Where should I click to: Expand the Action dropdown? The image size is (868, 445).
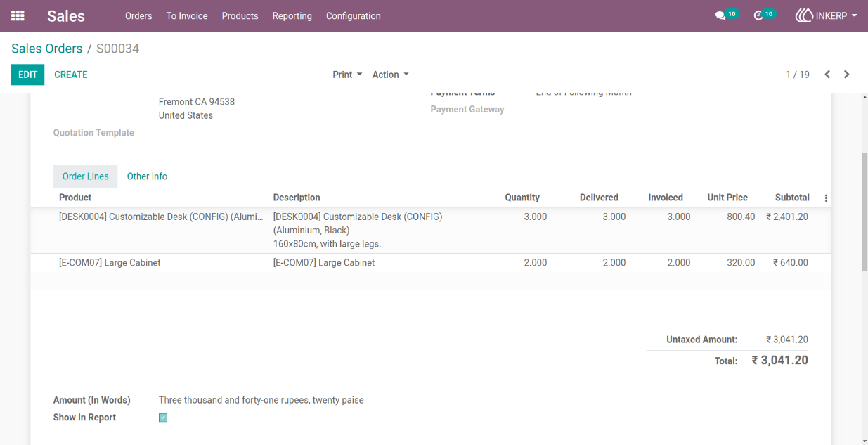tap(390, 75)
